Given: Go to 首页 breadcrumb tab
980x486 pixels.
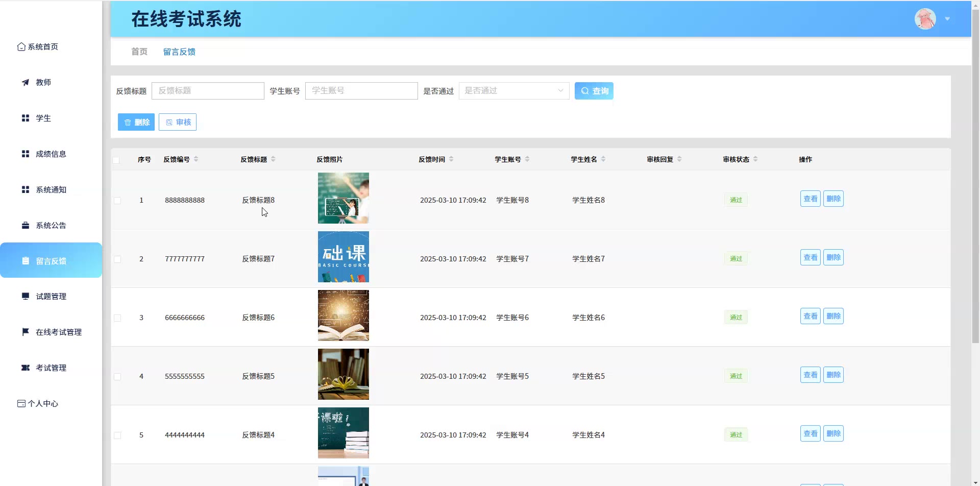Looking at the screenshot, I should pyautogui.click(x=139, y=52).
